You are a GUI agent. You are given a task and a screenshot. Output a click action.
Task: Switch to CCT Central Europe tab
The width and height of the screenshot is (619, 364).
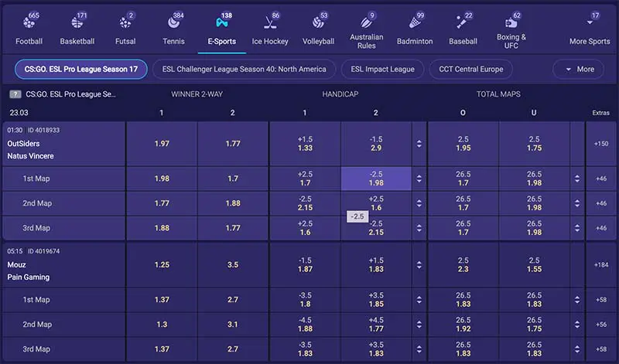471,70
